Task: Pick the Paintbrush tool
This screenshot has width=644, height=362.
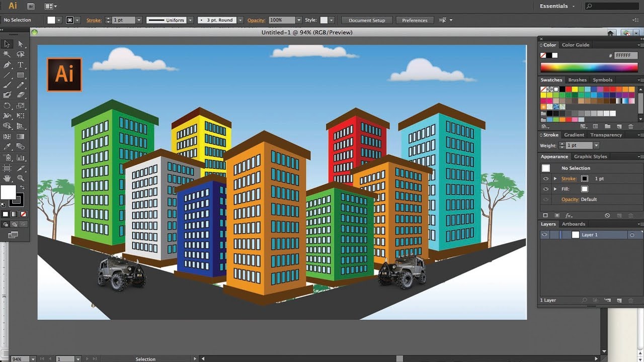Action: (x=7, y=85)
